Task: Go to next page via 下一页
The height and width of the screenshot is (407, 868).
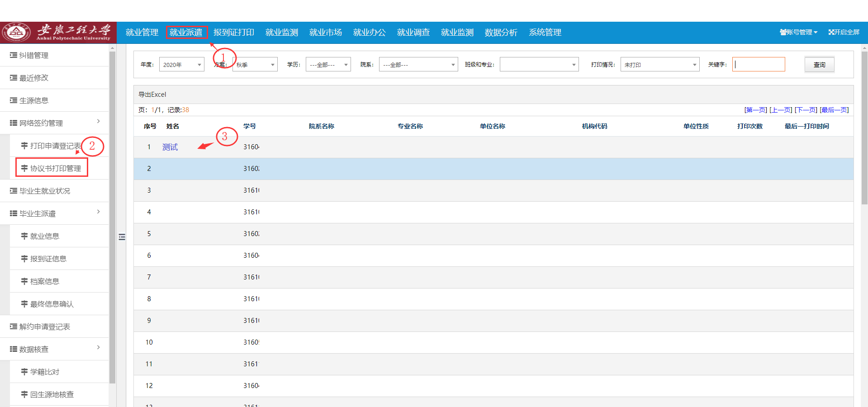Action: [806, 110]
